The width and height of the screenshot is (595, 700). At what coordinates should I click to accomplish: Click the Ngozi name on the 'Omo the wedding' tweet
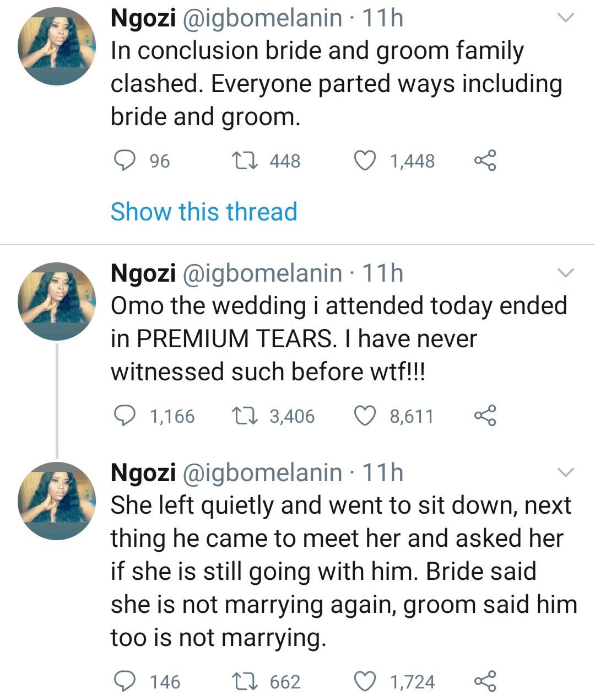pyautogui.click(x=143, y=273)
